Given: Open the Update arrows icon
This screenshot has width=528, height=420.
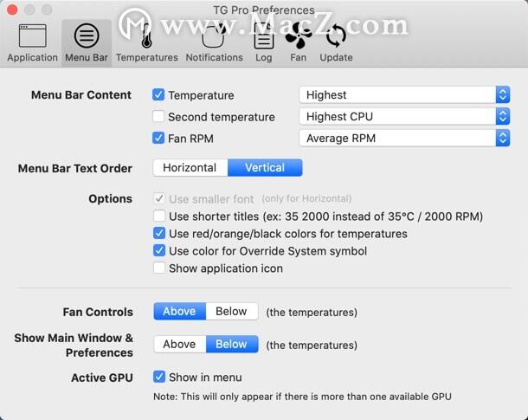Looking at the screenshot, I should [336, 36].
